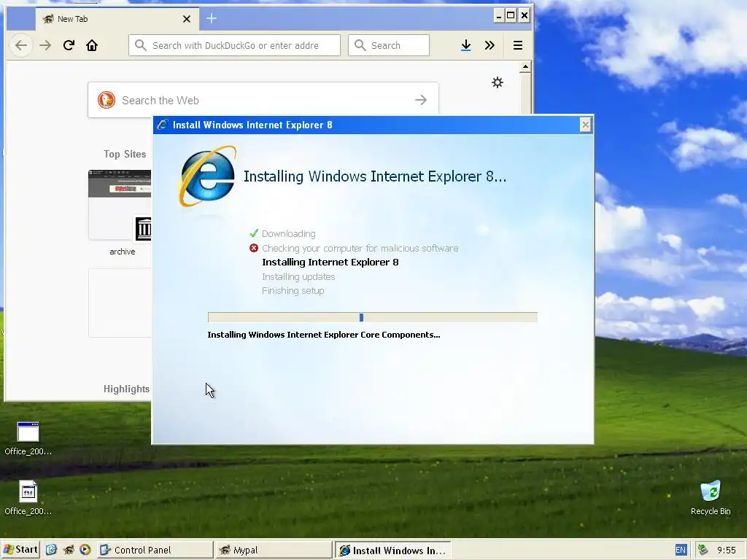The width and height of the screenshot is (747, 560).
Task: Click the installer progress bar
Action: coord(373,318)
